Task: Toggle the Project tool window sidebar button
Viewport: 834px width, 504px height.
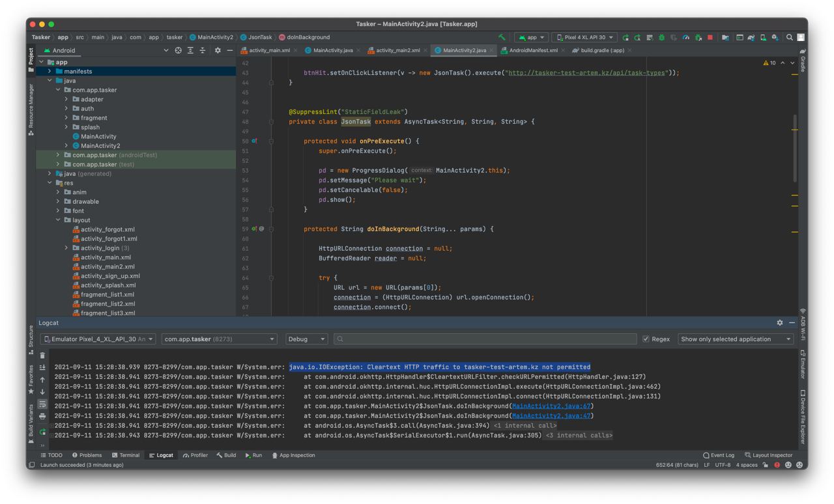Action: point(31,59)
